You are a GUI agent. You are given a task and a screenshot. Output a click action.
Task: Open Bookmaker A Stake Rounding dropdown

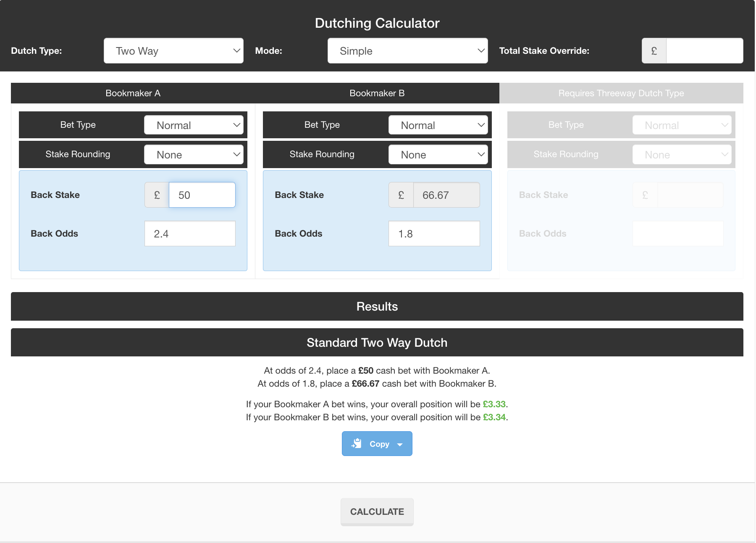(194, 155)
